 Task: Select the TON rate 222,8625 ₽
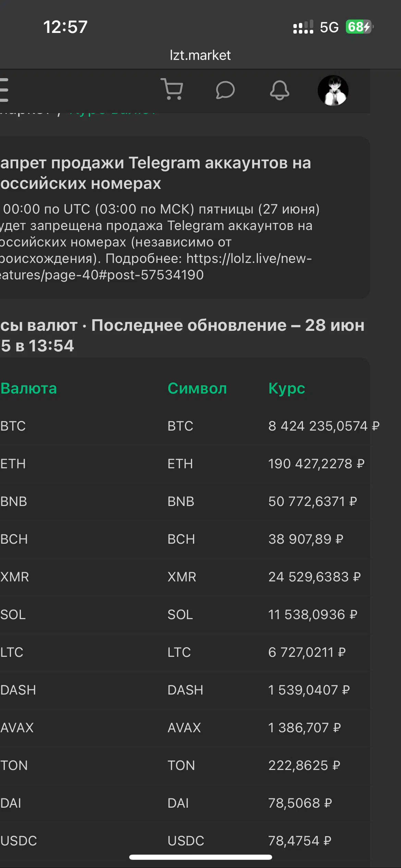(304, 765)
